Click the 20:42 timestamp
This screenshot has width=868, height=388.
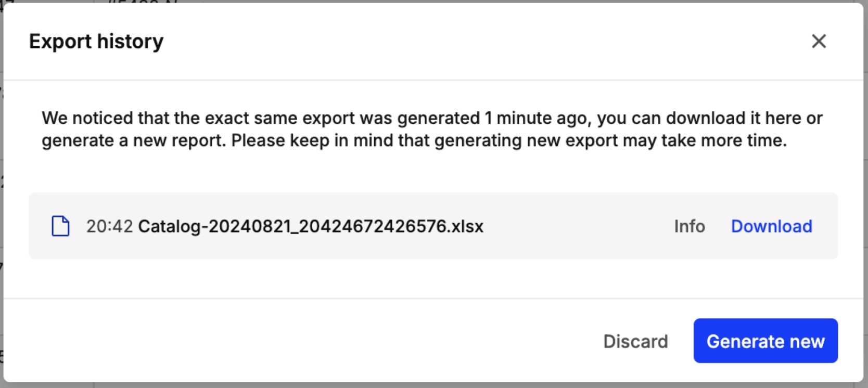click(109, 226)
